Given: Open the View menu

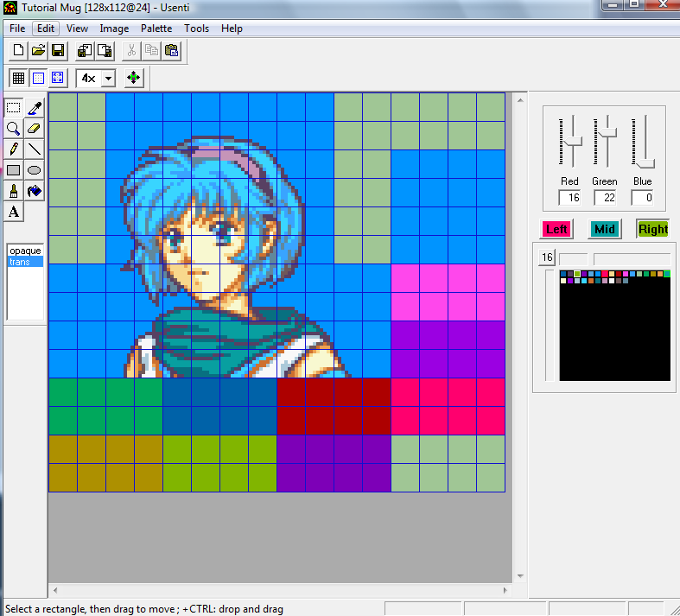Looking at the screenshot, I should point(77,29).
